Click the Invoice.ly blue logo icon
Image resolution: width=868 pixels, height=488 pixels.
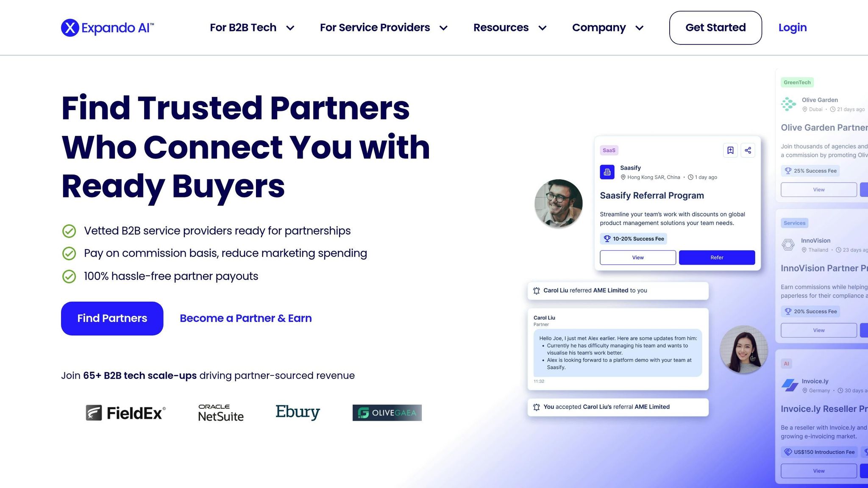789,385
